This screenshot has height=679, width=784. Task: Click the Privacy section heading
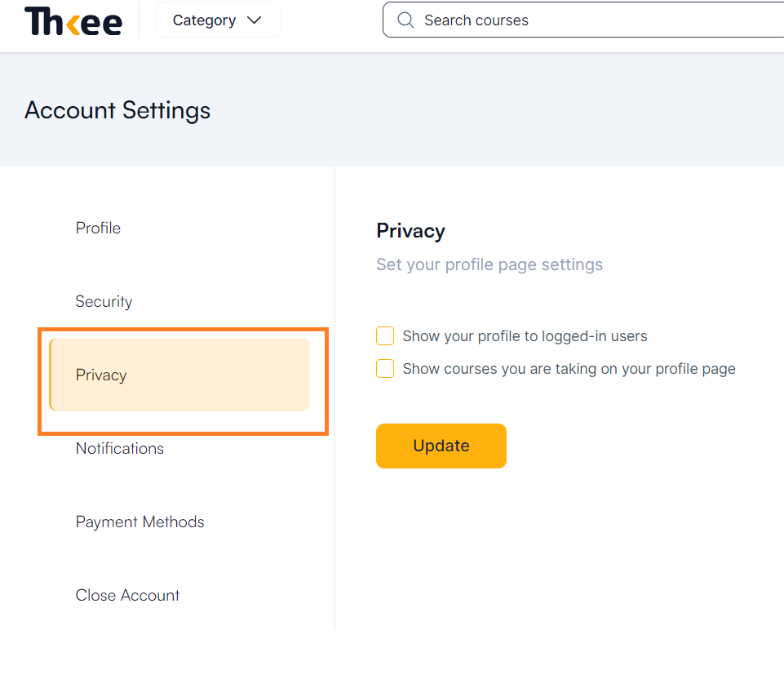click(410, 231)
